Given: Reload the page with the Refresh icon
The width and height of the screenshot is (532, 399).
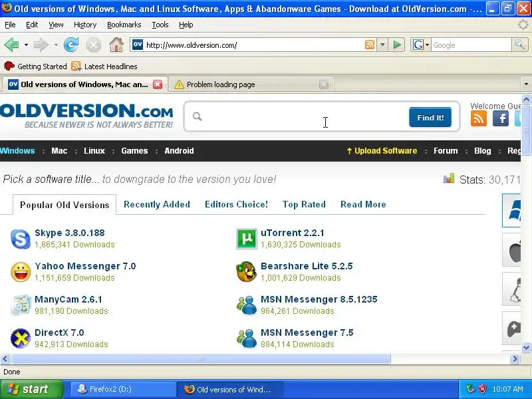Looking at the screenshot, I should [x=71, y=45].
